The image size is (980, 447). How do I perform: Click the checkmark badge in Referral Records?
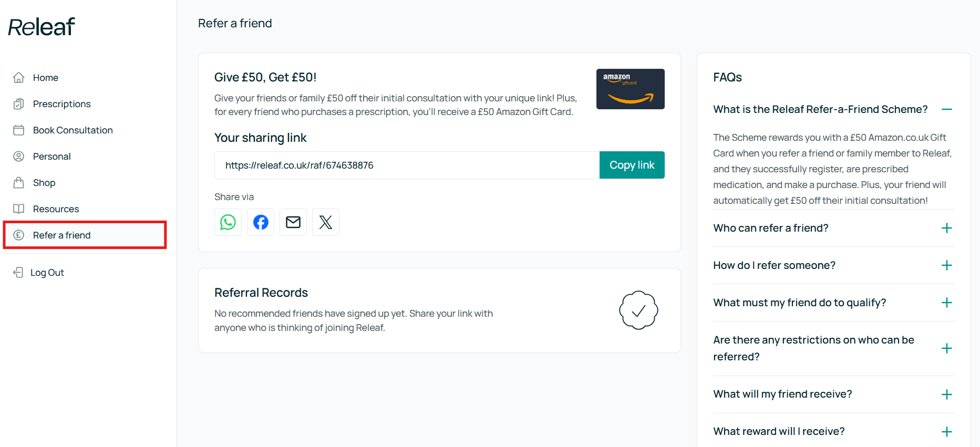coord(638,310)
